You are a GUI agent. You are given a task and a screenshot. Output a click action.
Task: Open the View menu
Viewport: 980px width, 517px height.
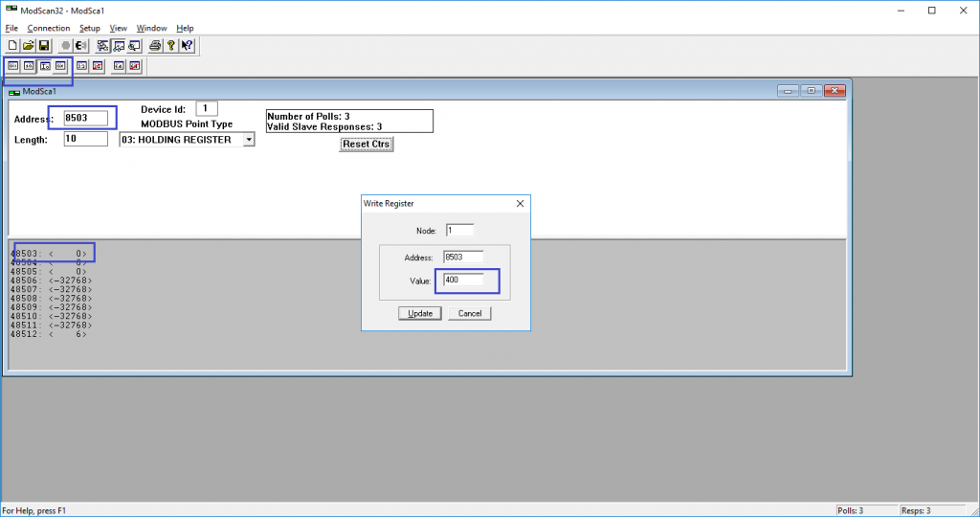tap(118, 28)
